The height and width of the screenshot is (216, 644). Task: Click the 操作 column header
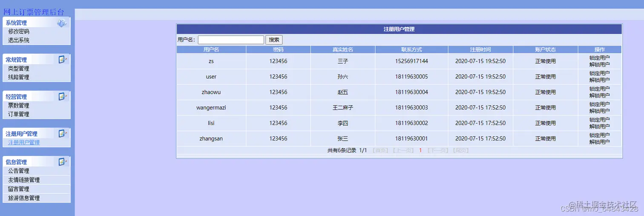click(600, 49)
